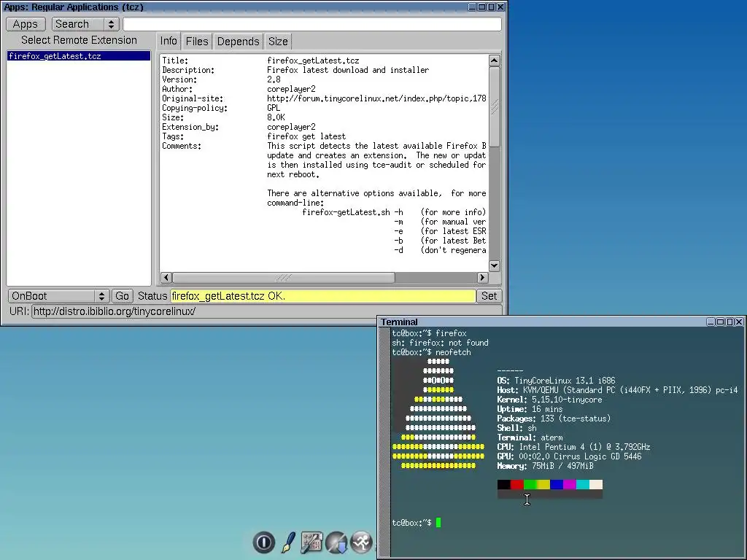
Task: Click the horizontal scrollbar thumb in info pane
Action: [x=284, y=277]
